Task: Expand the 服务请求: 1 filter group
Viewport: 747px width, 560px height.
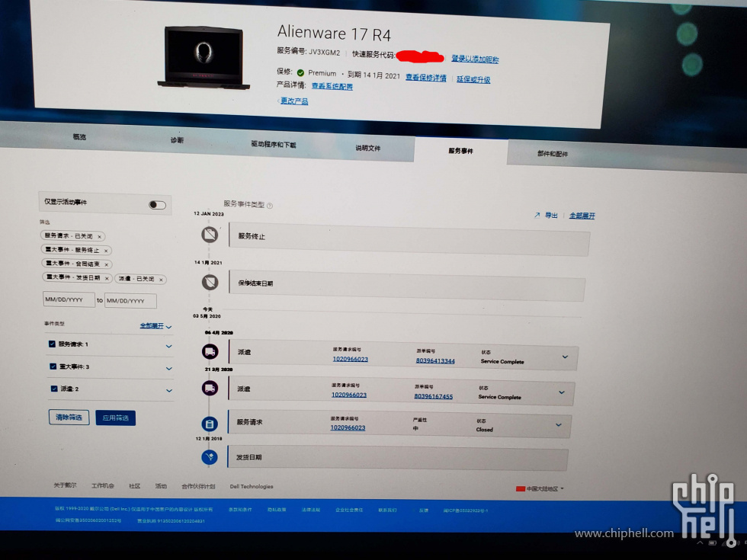Action: point(168,346)
